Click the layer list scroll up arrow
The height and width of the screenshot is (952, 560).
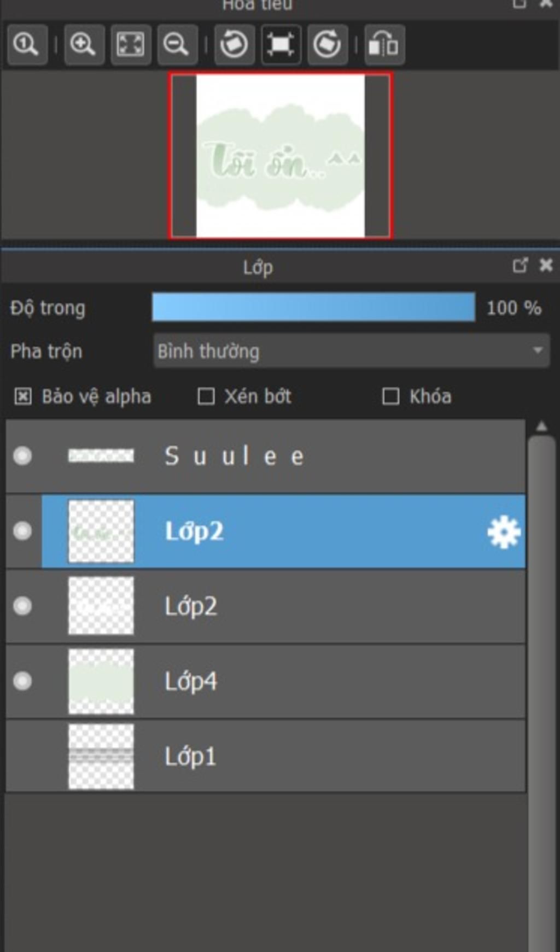(x=541, y=427)
